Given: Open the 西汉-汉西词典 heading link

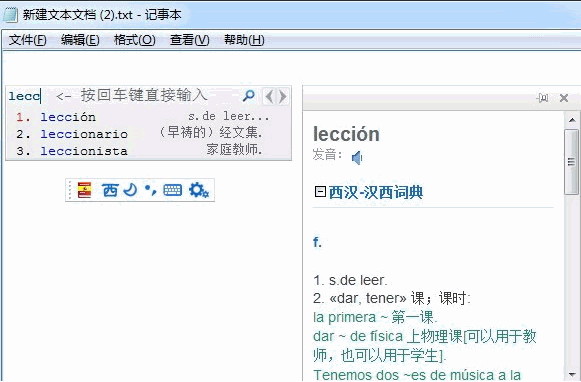Looking at the screenshot, I should 376,192.
